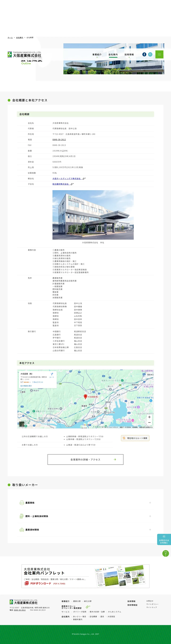171x644 pixels.
Task: Open footer 歴史 link
Action: (102, 617)
